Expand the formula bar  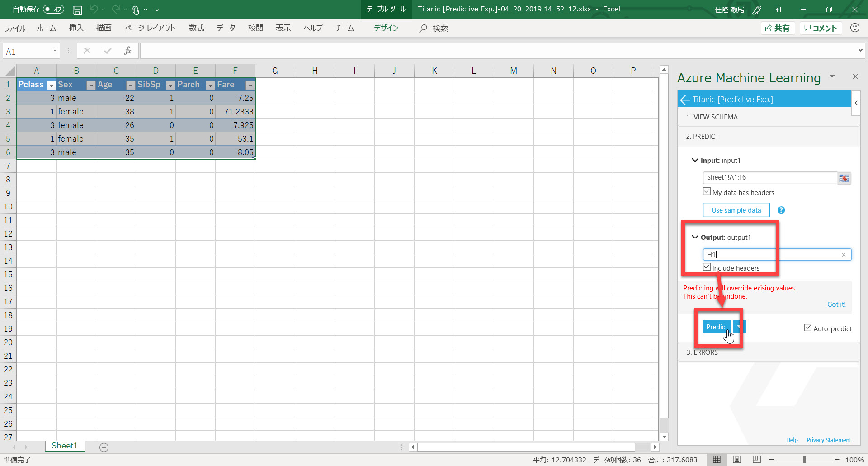(860, 51)
